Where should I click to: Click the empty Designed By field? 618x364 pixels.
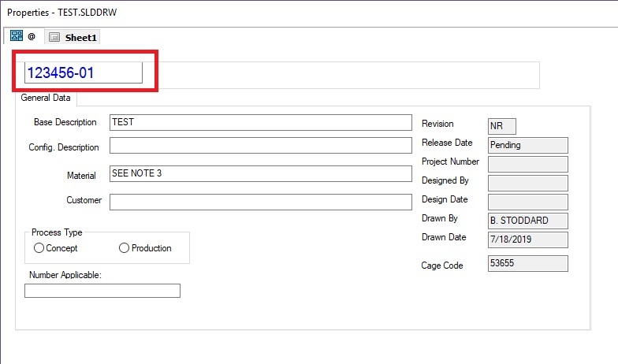528,183
